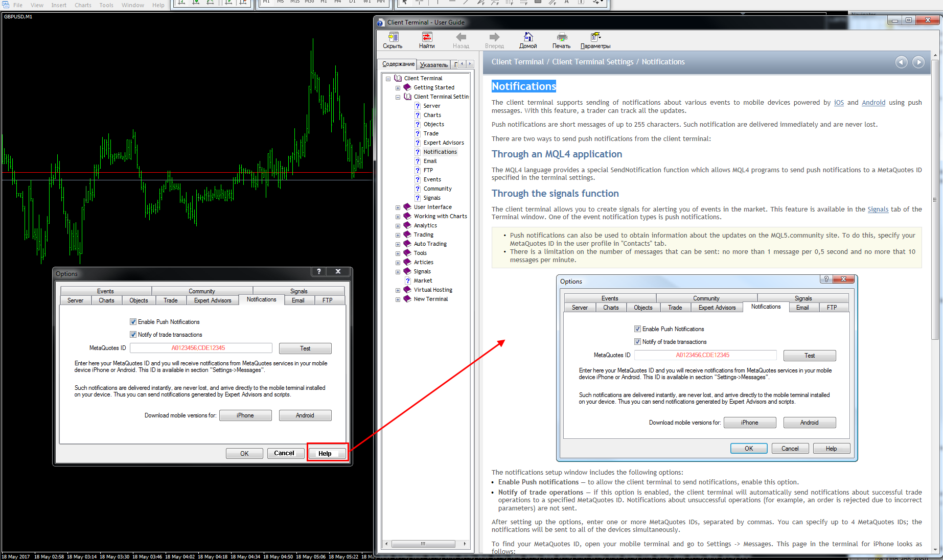Open the Events tab in Options dialog
Image resolution: width=943 pixels, height=560 pixels.
(x=106, y=291)
